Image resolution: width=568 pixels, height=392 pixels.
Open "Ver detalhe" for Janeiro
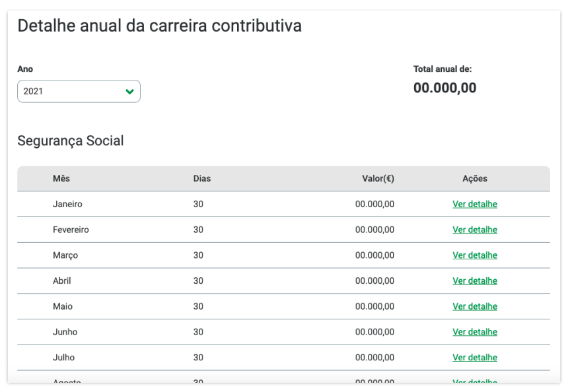tap(475, 204)
